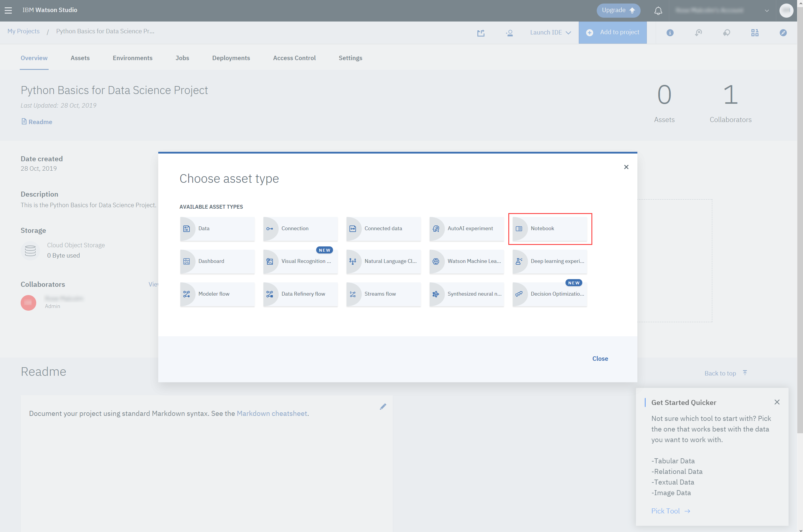The width and height of the screenshot is (803, 532).
Task: Click the export project icon
Action: point(481,33)
